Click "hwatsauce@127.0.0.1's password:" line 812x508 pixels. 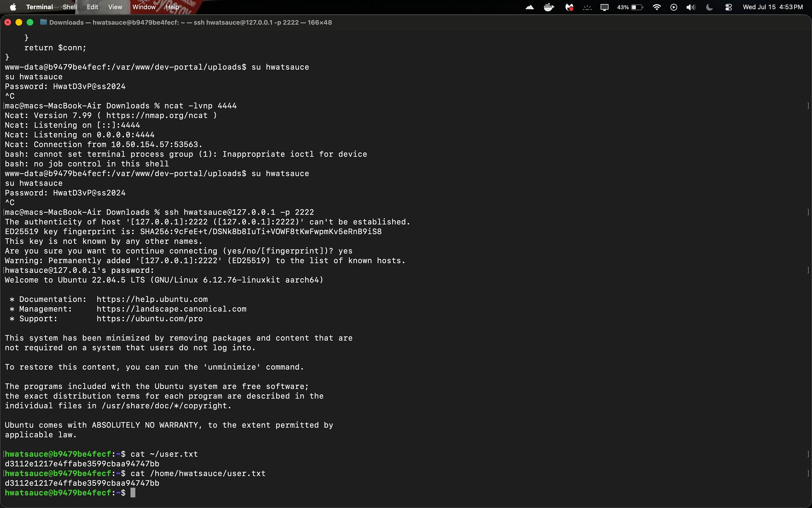click(80, 270)
